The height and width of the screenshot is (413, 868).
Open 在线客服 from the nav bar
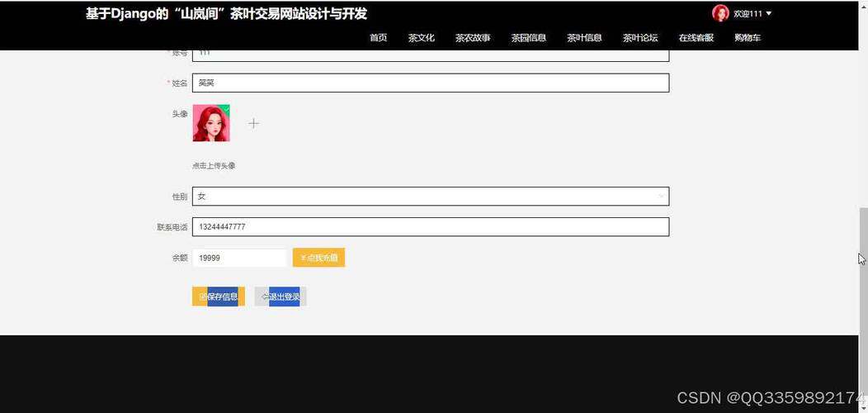click(x=696, y=38)
